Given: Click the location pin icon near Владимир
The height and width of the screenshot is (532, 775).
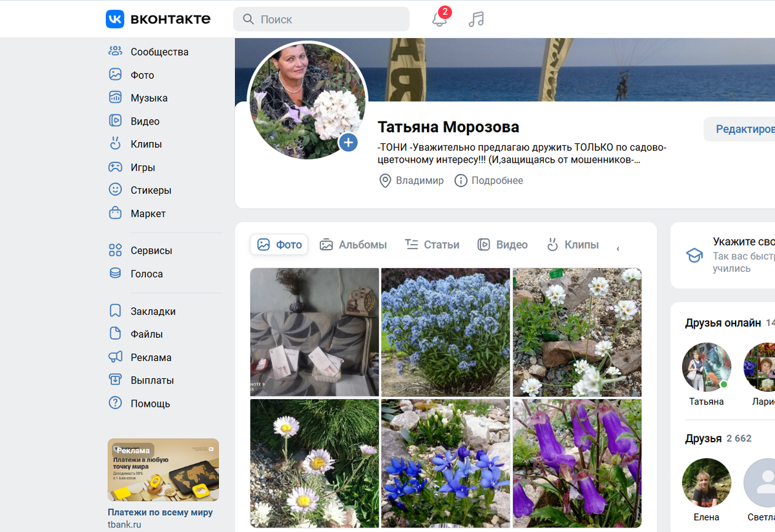Looking at the screenshot, I should point(385,181).
